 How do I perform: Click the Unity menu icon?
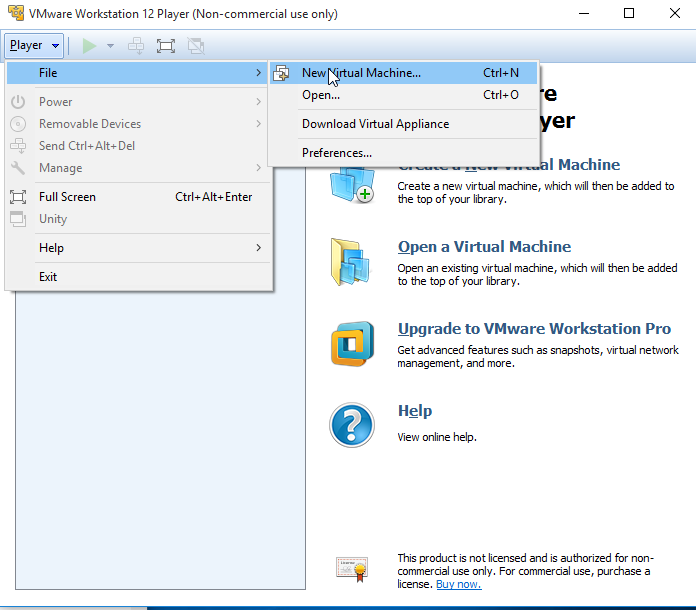point(18,219)
